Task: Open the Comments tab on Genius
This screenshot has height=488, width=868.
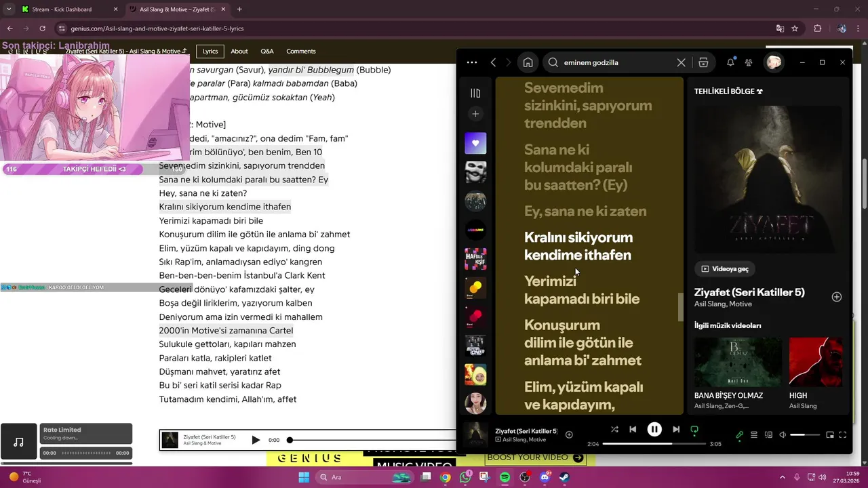Action: coord(301,52)
